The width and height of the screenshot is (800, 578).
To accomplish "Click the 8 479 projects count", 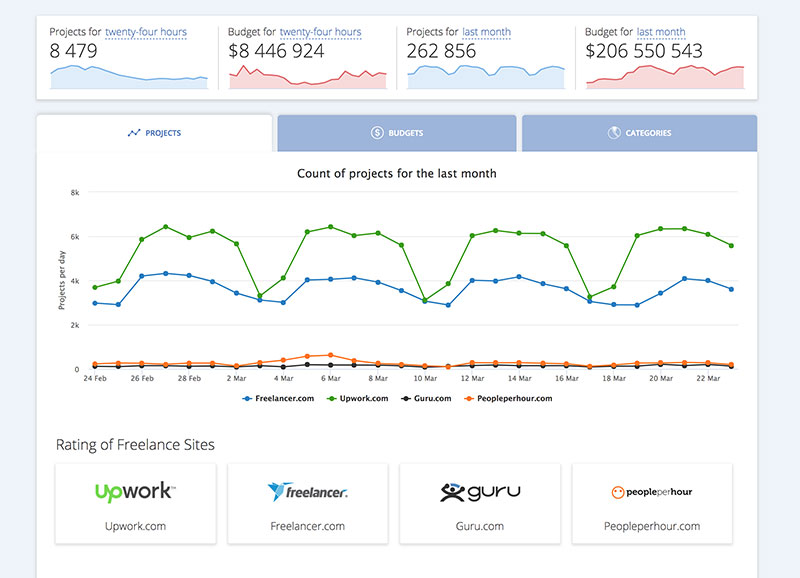I will (x=73, y=51).
